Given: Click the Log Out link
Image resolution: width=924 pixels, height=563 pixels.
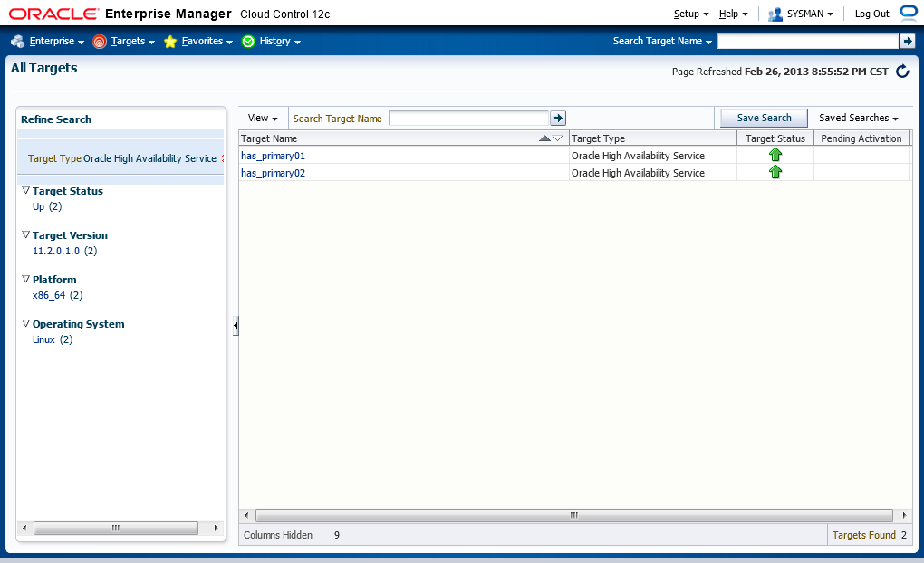Looking at the screenshot, I should pyautogui.click(x=872, y=14).
